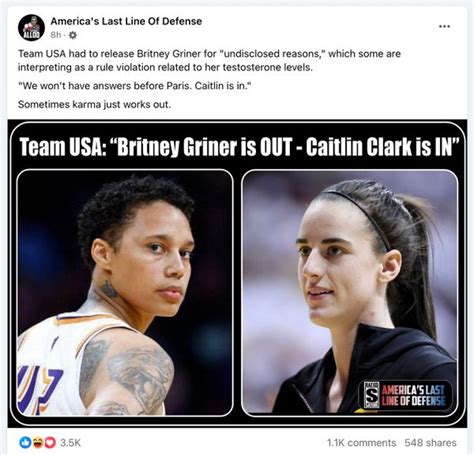Click the sentence Sometimes karma just works out

94,104
